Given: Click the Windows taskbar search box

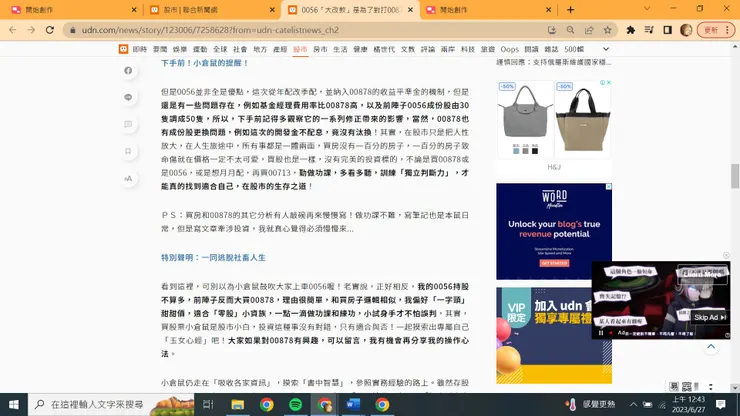Looking at the screenshot, I should point(111,405).
